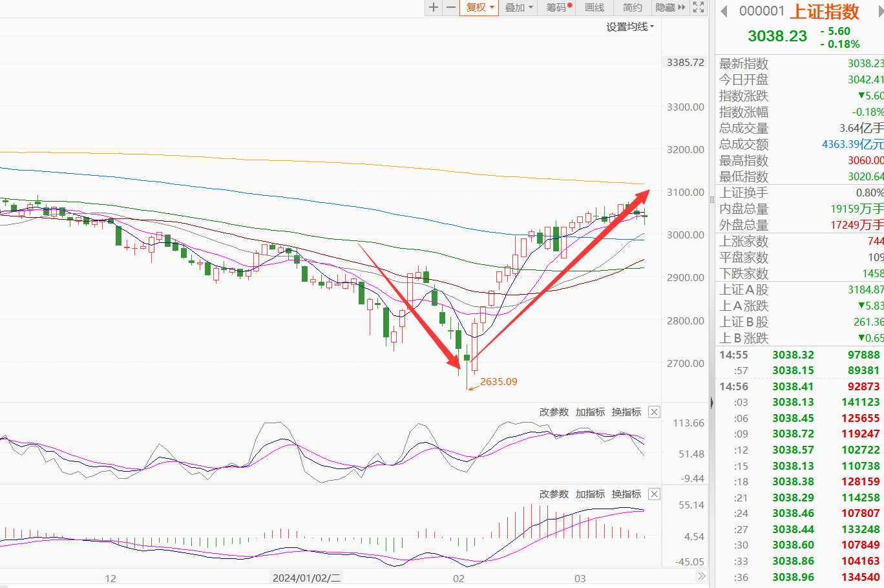The height and width of the screenshot is (588, 884).
Task: Toggle the 筹码 chip distribution view
Action: tap(558, 8)
